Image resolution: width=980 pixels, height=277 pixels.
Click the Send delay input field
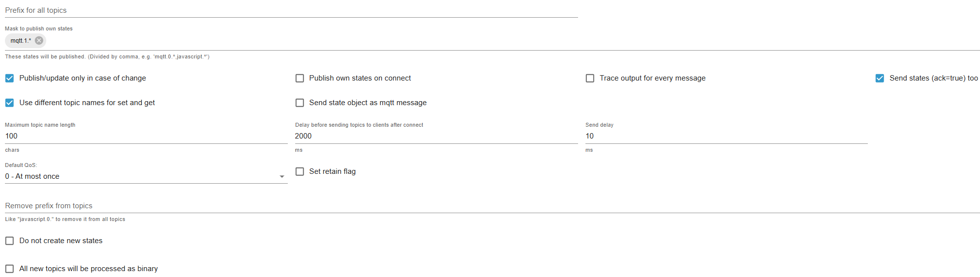tap(727, 136)
